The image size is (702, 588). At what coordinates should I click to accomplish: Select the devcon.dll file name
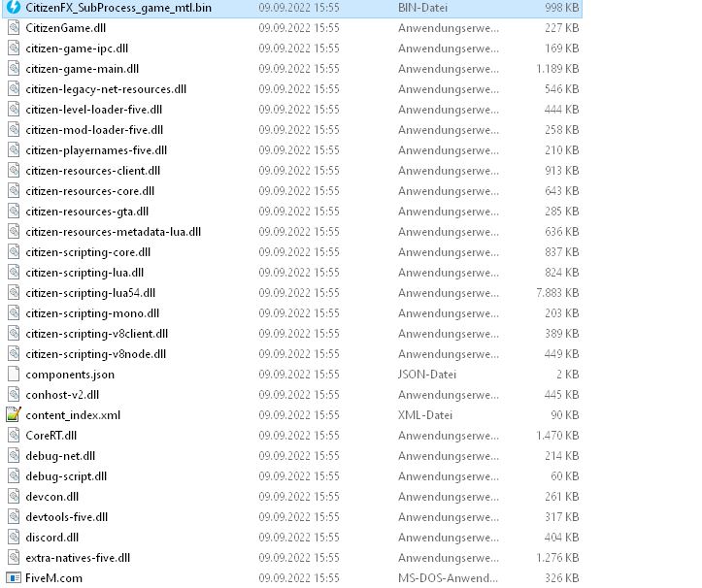51,497
